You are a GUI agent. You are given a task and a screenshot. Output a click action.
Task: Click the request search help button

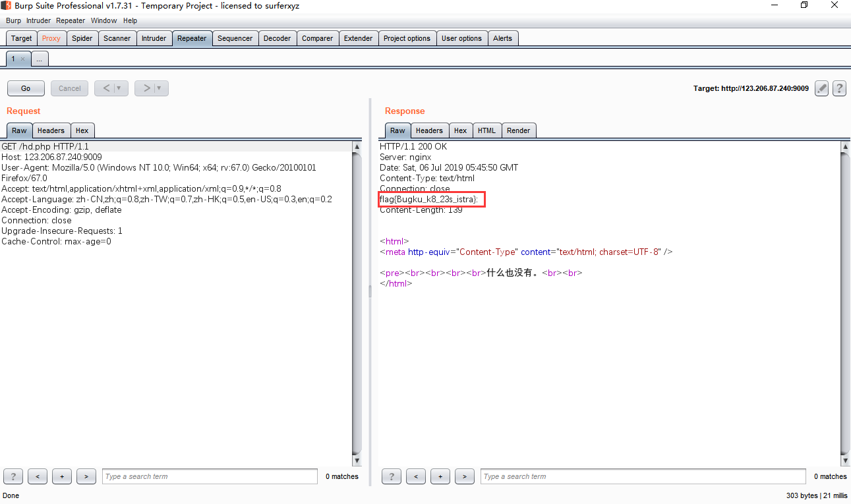[x=13, y=476]
